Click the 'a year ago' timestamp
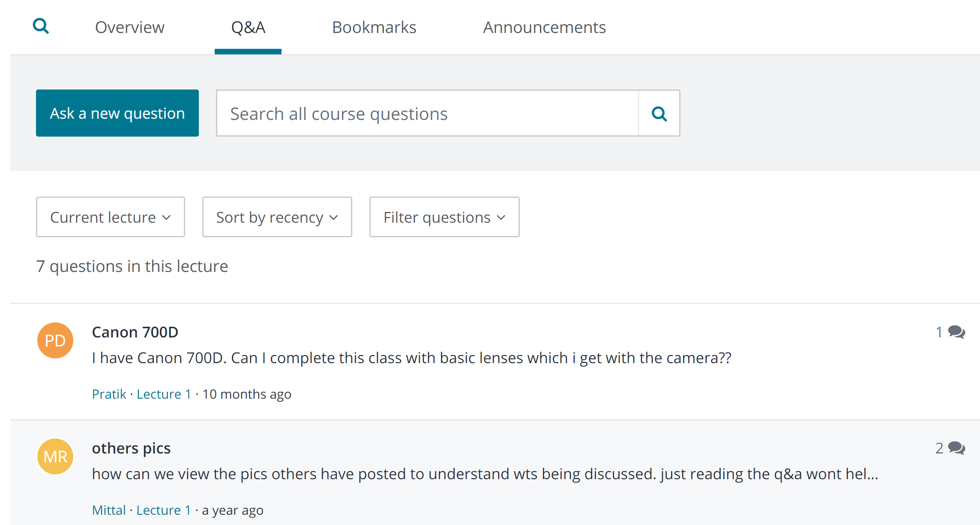The height and width of the screenshot is (525, 980). click(x=233, y=510)
